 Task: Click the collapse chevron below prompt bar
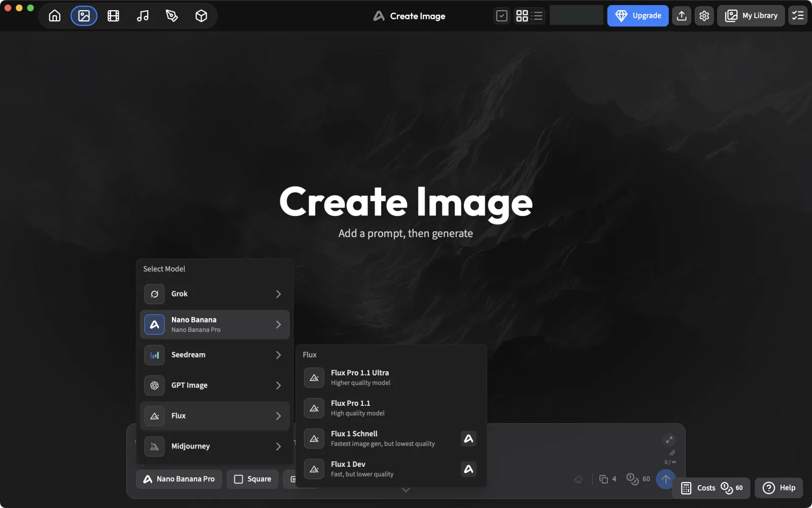click(x=406, y=490)
